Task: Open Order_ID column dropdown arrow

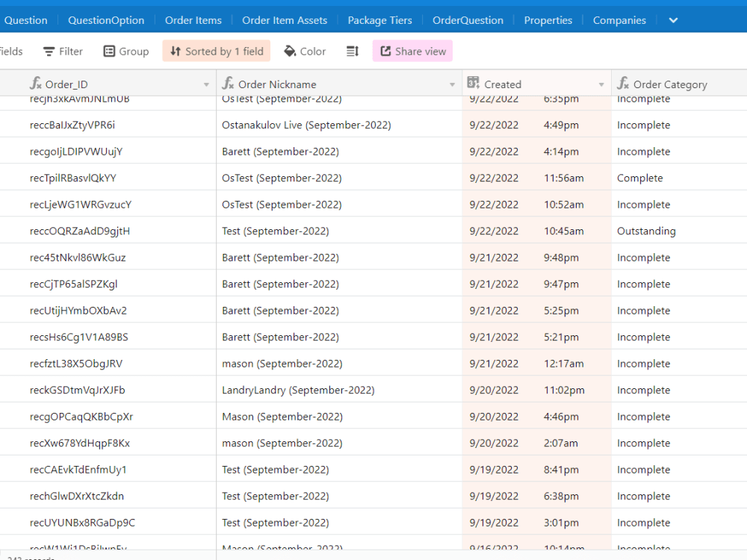Action: [x=206, y=85]
